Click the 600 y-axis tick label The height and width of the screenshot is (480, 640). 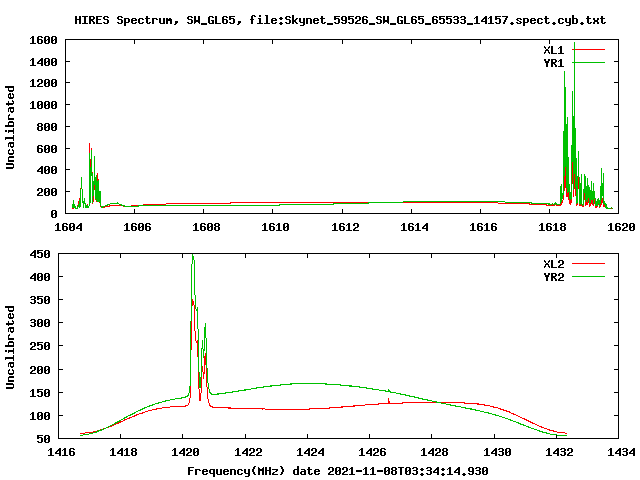(47, 149)
